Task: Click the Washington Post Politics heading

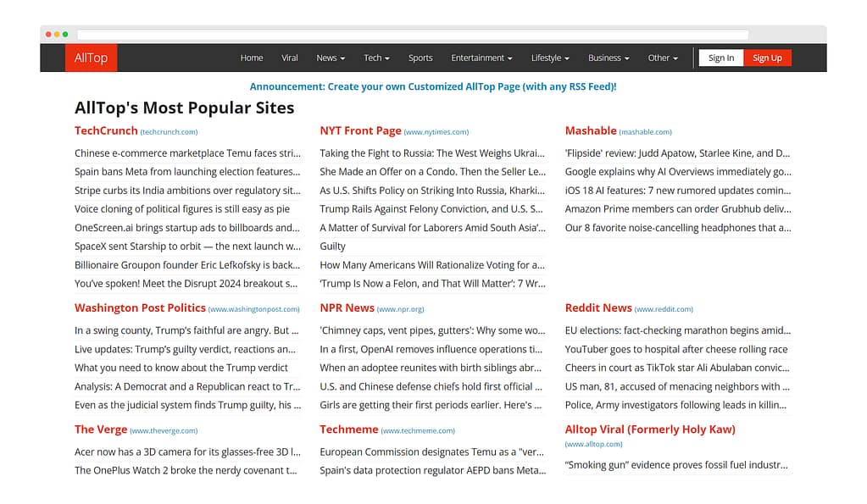Action: (141, 308)
